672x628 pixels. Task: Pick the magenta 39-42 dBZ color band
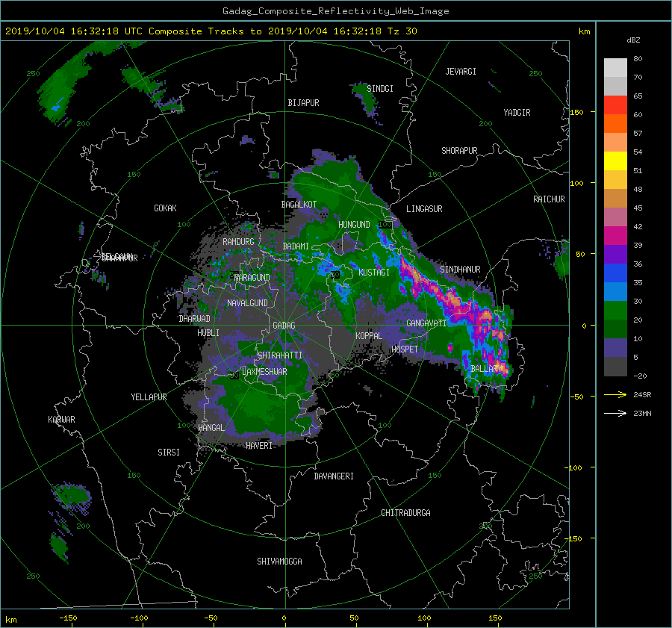[x=615, y=235]
